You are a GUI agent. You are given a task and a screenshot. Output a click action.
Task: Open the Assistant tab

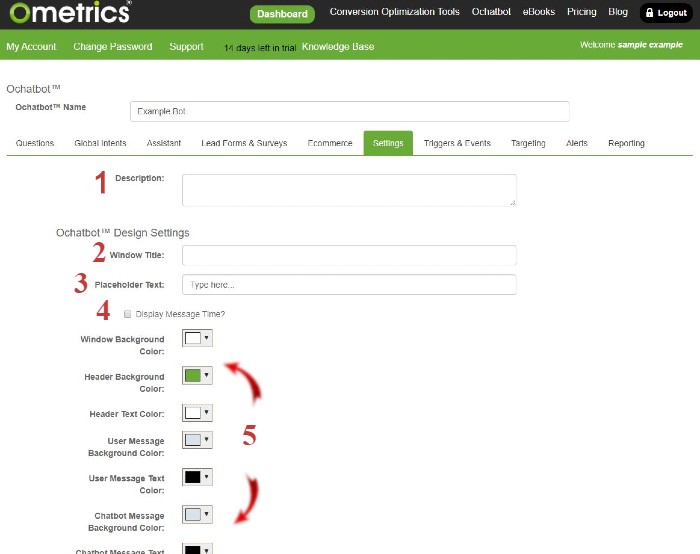point(164,143)
